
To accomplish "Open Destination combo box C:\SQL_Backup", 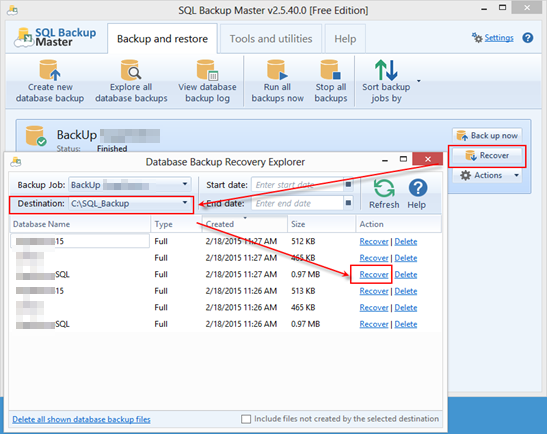I will click(130, 203).
